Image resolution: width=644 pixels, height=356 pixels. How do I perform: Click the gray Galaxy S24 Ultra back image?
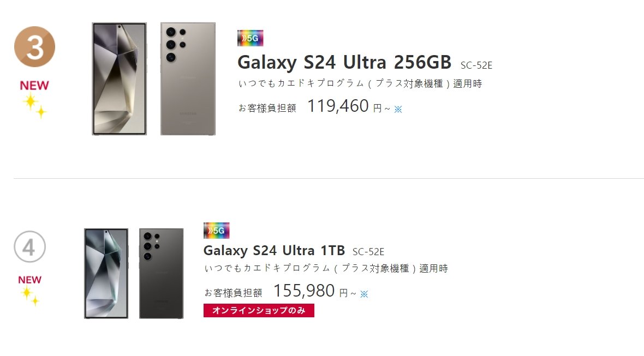coord(188,79)
